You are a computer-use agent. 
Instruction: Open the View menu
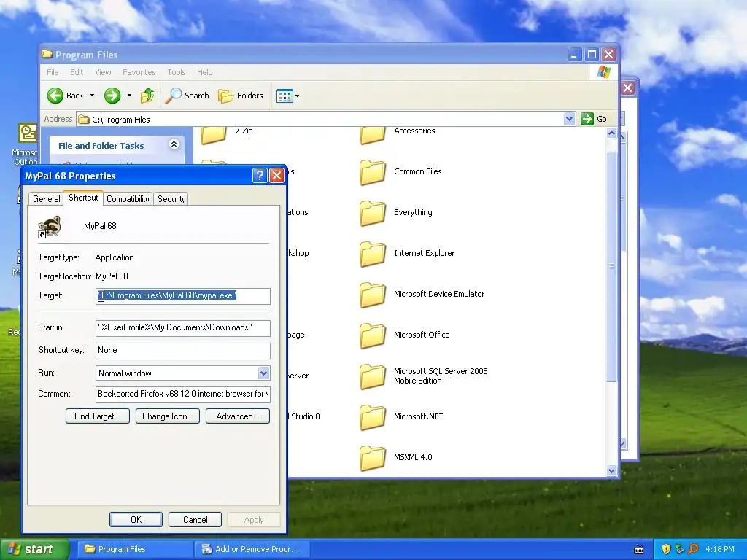[103, 72]
